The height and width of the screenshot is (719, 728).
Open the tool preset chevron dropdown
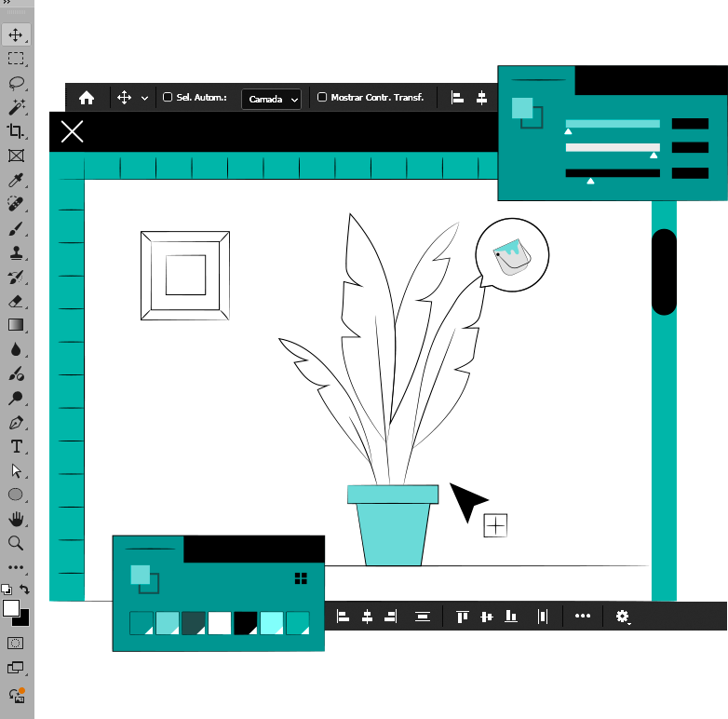point(145,98)
